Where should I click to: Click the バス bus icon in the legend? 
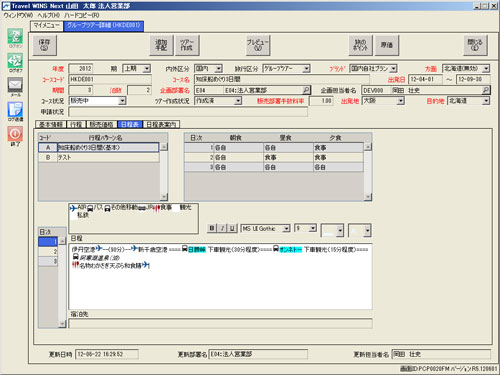(x=90, y=208)
